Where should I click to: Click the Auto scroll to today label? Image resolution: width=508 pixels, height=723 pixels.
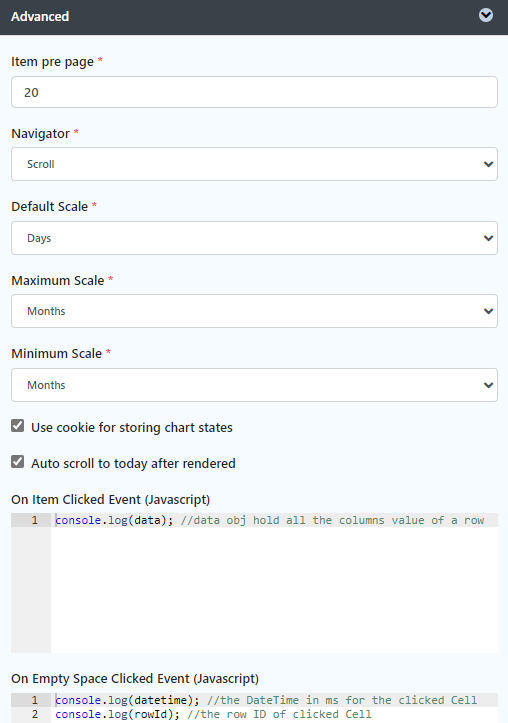coord(133,463)
